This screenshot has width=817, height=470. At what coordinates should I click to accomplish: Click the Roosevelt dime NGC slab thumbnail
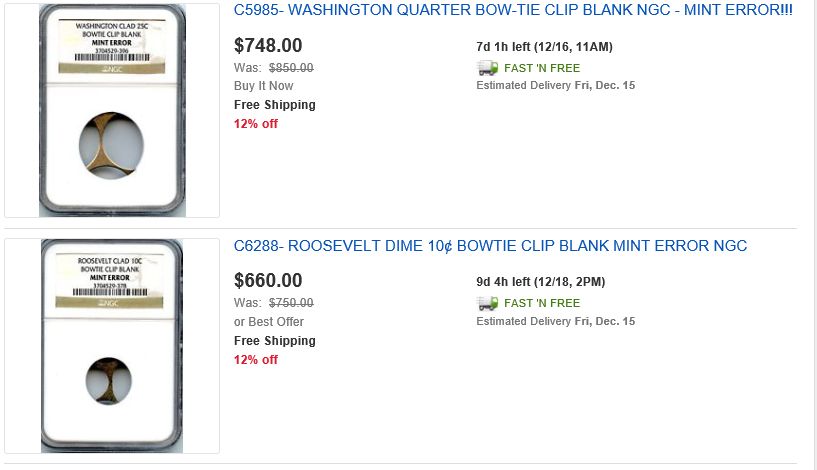(x=112, y=346)
